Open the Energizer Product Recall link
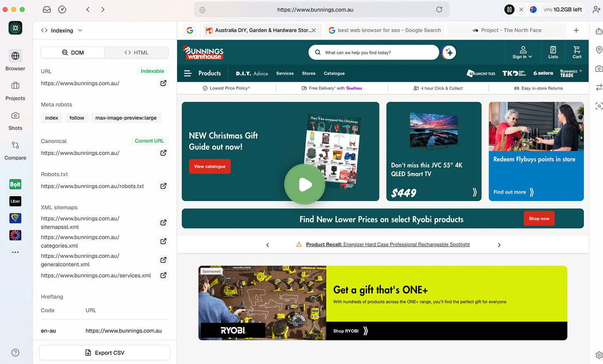The width and height of the screenshot is (603, 364). [388, 244]
